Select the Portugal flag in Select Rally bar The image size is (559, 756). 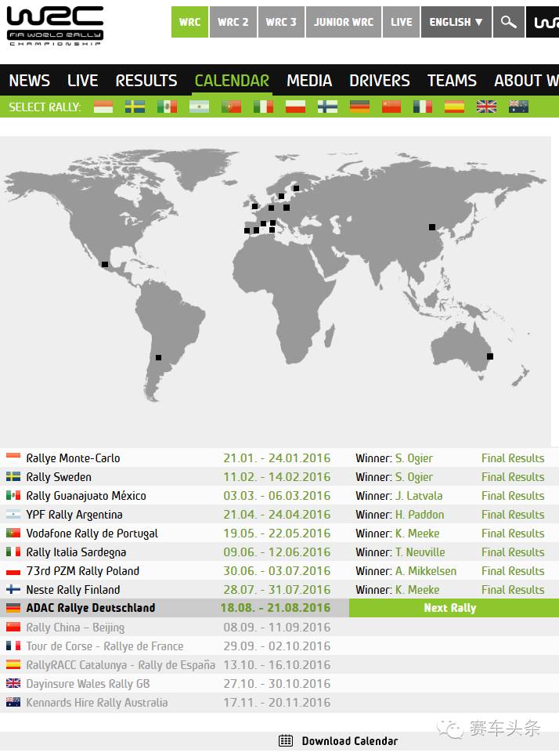pos(231,107)
